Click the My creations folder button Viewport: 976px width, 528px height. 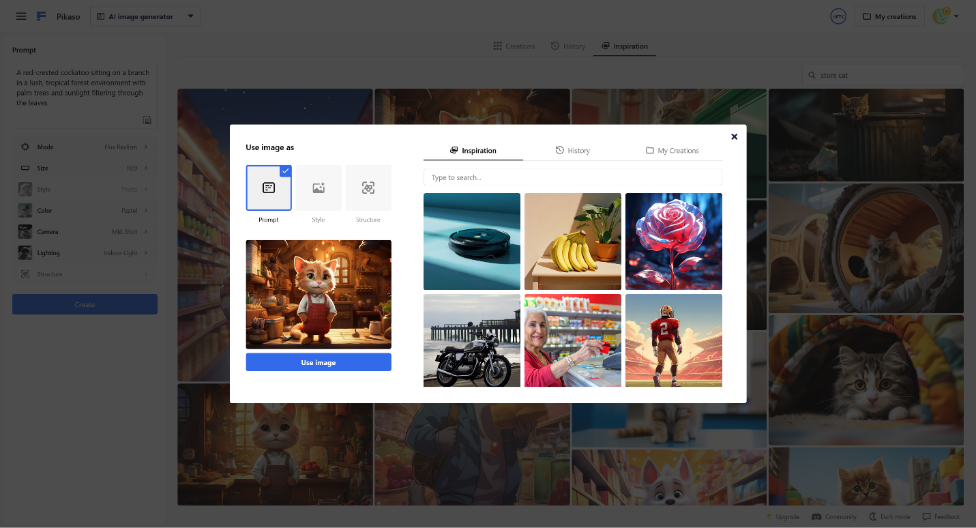888,16
